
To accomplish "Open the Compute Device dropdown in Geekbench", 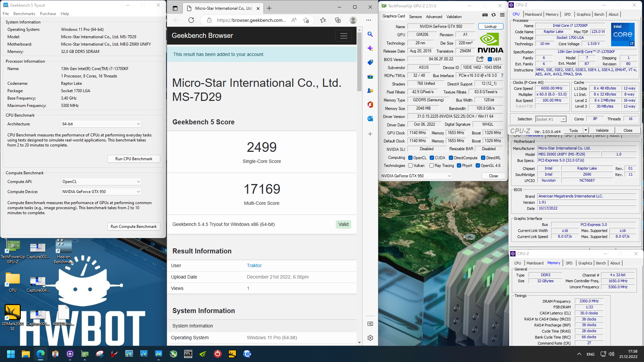I will (x=101, y=192).
